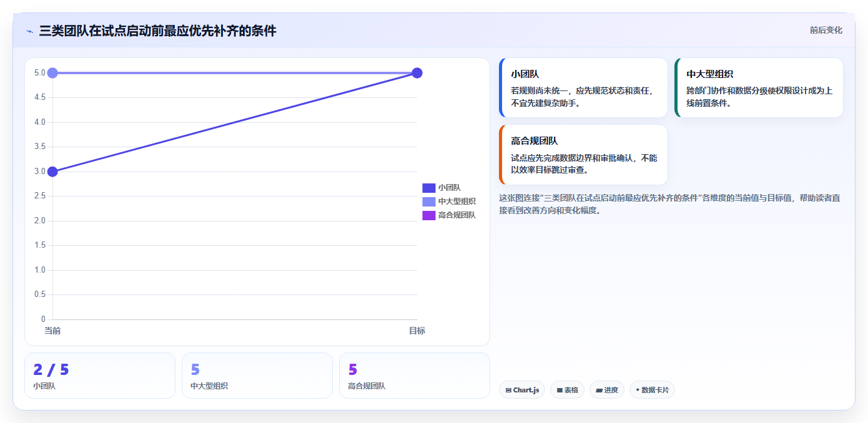The image size is (868, 423).
Task: Click the 小团队 info card about 规则尚未统一
Action: (583, 87)
